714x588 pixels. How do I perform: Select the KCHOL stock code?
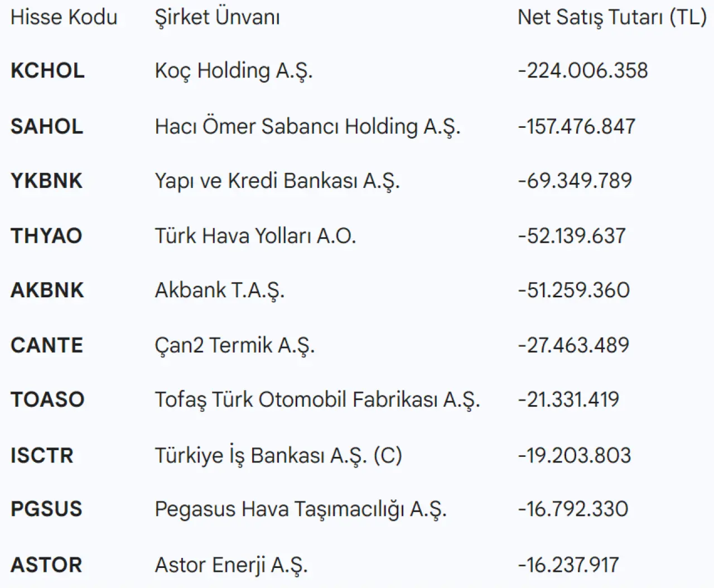(47, 71)
